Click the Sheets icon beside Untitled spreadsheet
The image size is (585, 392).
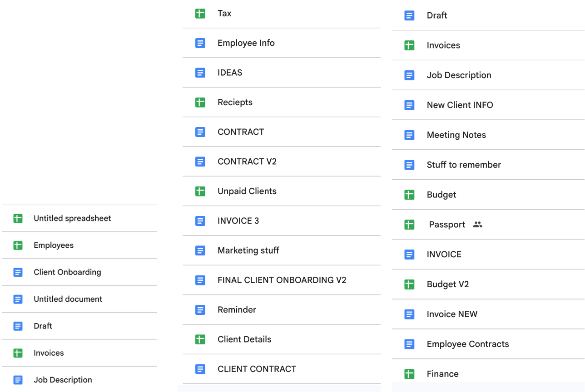[18, 219]
